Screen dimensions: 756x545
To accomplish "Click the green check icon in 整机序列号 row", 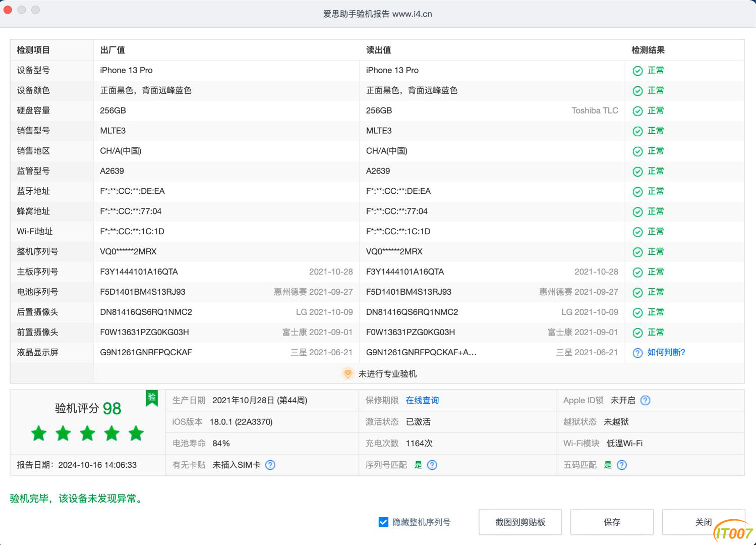I will pos(637,252).
